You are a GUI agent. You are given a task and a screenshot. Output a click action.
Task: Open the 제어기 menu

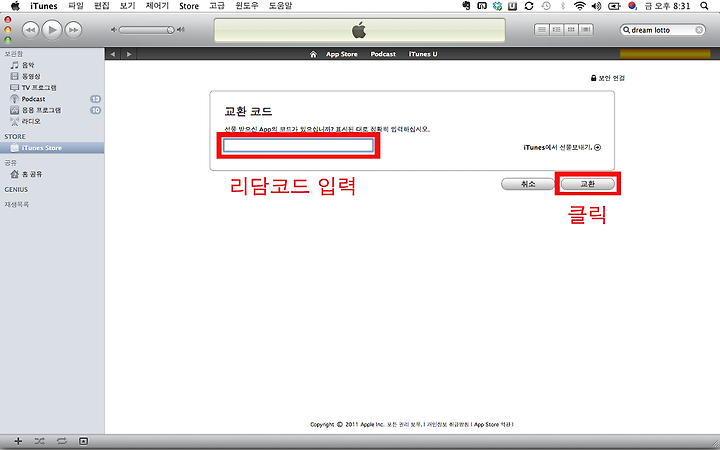pyautogui.click(x=157, y=6)
